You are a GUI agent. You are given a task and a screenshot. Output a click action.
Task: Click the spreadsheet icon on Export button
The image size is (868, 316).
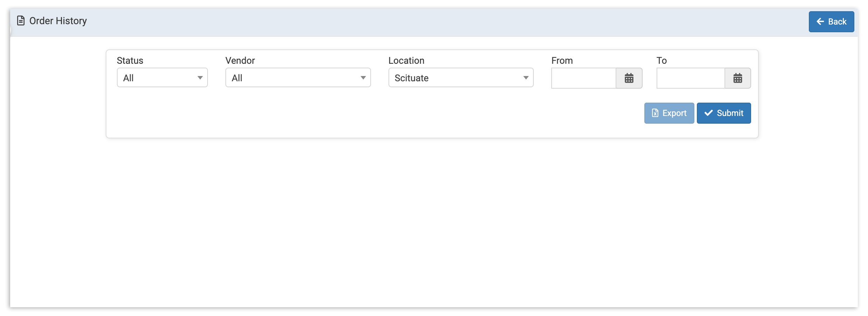[x=655, y=113]
